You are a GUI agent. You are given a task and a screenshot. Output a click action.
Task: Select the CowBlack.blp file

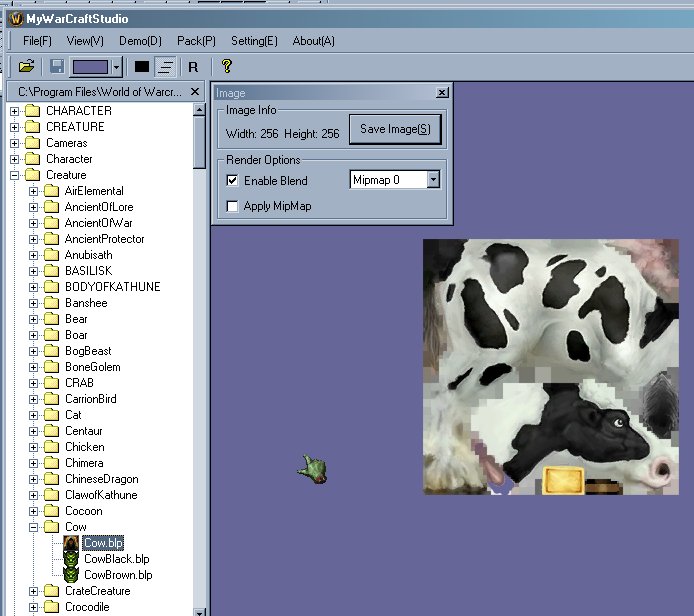pyautogui.click(x=117, y=559)
